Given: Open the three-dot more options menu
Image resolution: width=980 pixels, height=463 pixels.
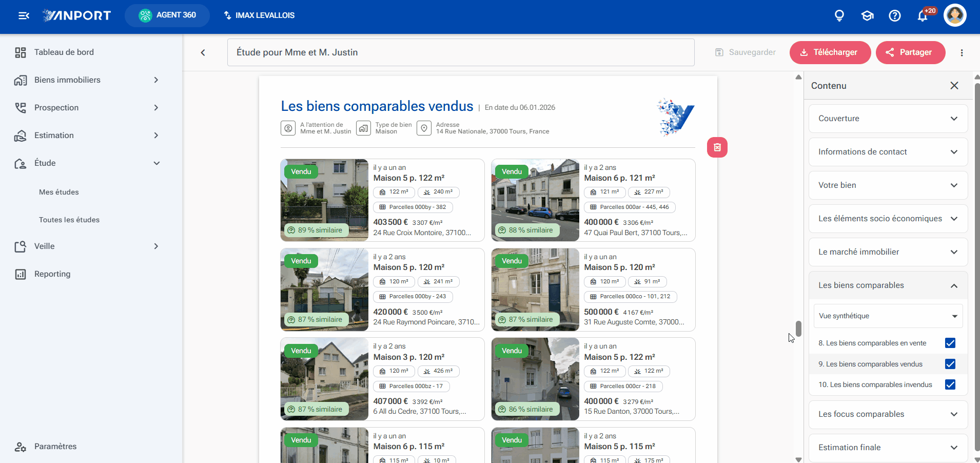Looking at the screenshot, I should click(x=962, y=52).
